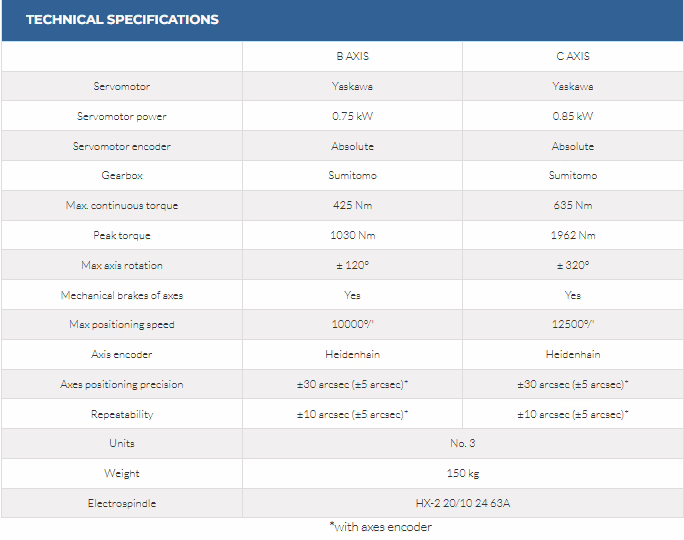This screenshot has height=540, width=684.
Task: Select the Repeatability row label
Action: [x=122, y=414]
